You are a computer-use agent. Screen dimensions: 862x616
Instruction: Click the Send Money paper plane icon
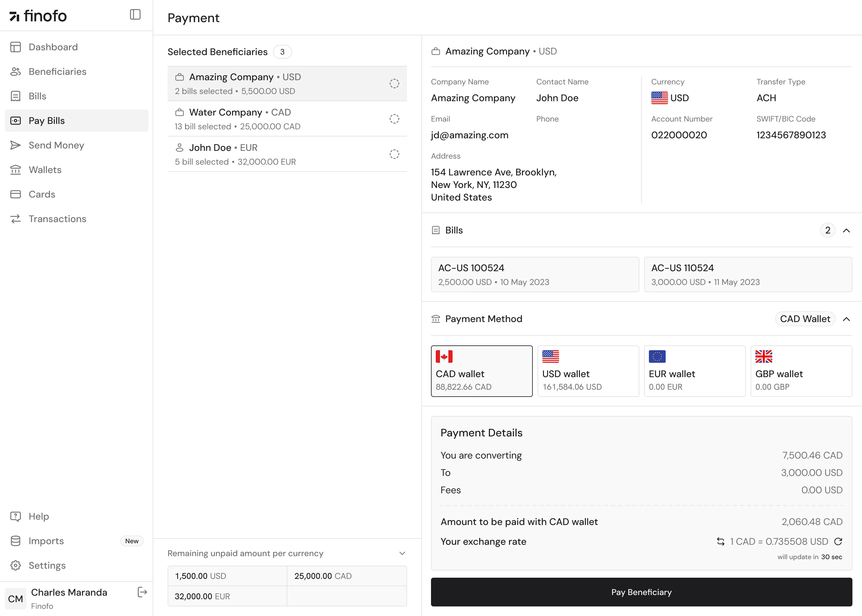[16, 145]
